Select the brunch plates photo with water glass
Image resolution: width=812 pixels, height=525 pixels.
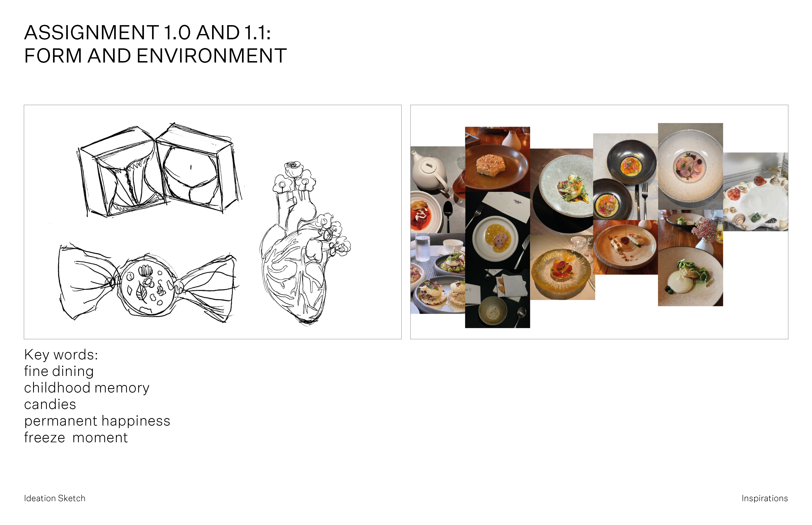tap(438, 273)
